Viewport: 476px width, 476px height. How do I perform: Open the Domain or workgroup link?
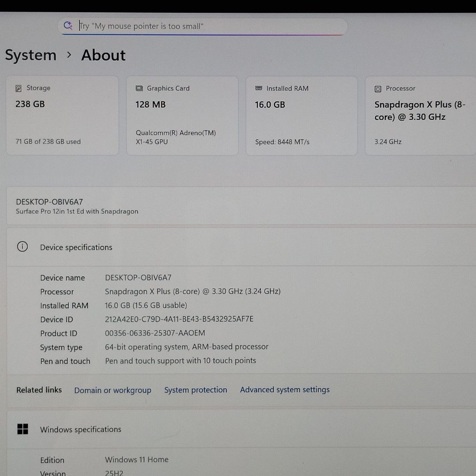coord(112,390)
